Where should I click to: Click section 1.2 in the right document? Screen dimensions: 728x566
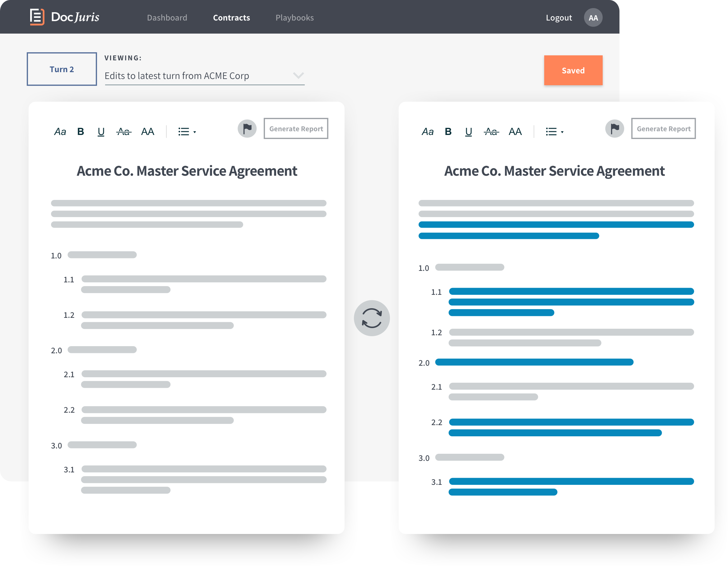coord(563,337)
